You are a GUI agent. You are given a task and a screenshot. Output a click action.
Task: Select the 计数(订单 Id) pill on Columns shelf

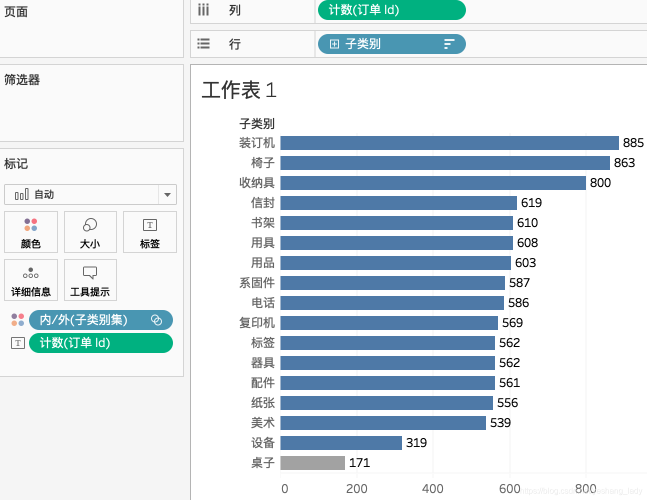(392, 10)
